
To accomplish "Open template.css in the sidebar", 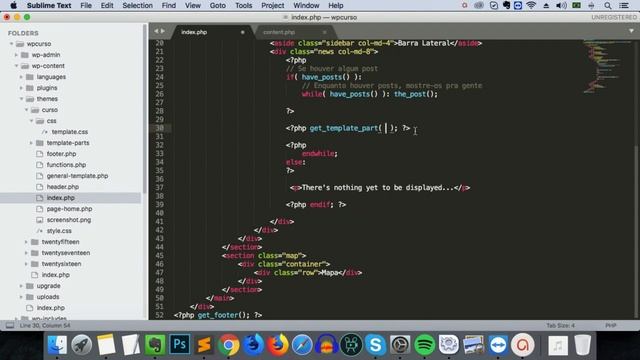I will pyautogui.click(x=70, y=132).
